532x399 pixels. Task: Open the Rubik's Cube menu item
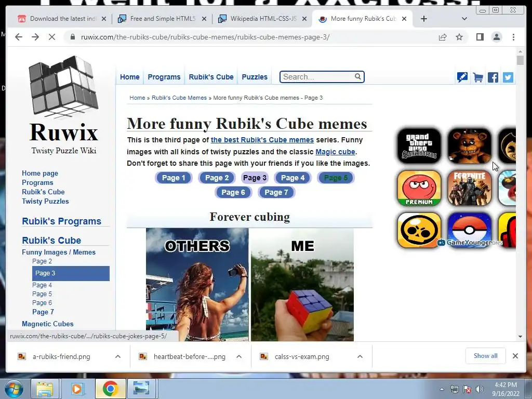[x=211, y=77]
